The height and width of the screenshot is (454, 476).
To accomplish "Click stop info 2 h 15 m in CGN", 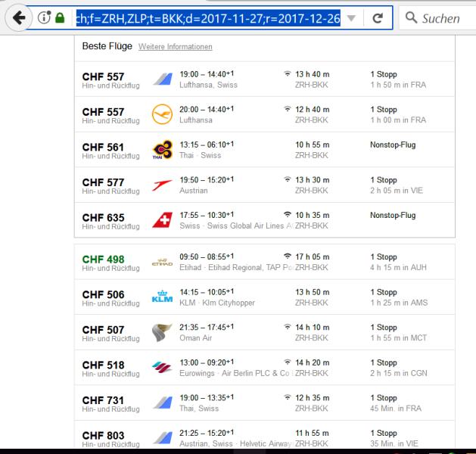I will point(399,373).
